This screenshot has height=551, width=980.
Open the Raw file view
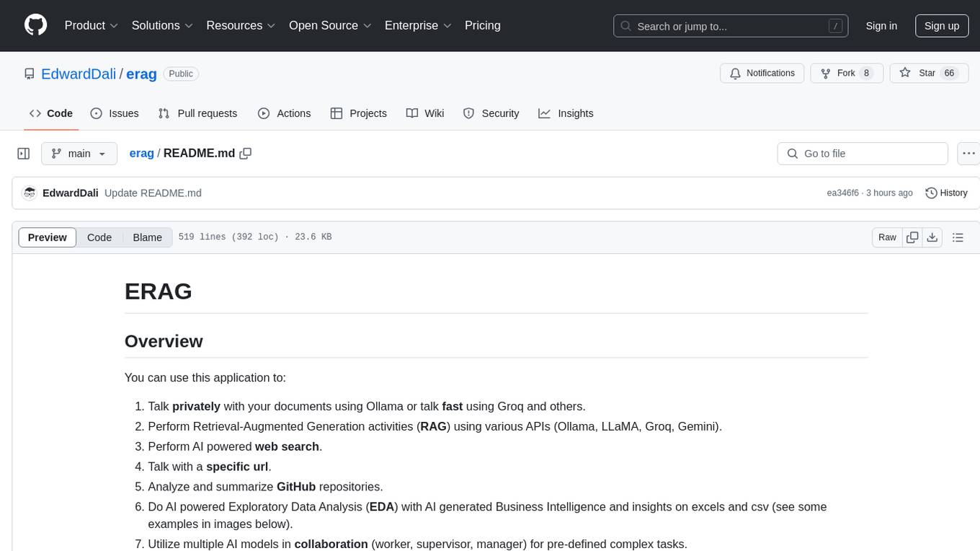coord(887,237)
